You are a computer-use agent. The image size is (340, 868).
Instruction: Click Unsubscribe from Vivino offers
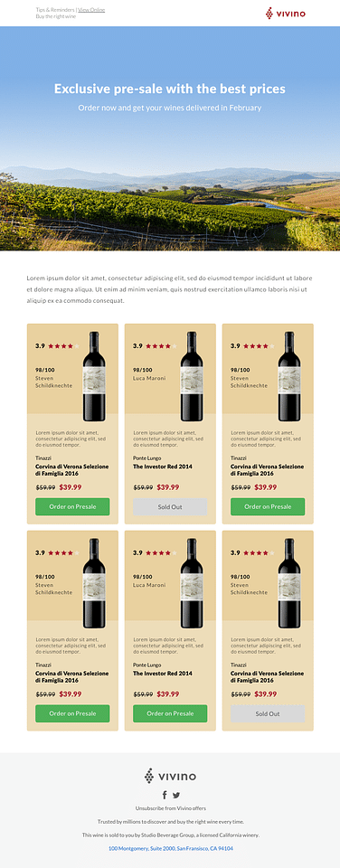coord(171,808)
